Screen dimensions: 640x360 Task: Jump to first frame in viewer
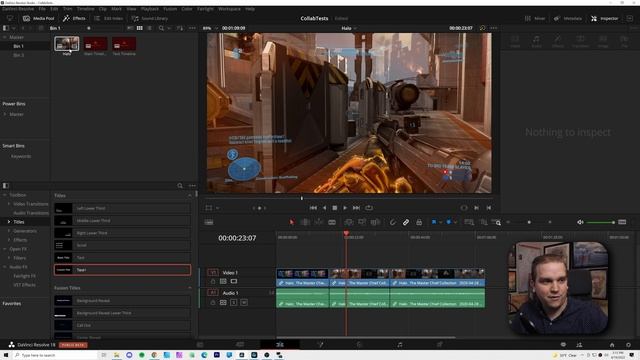coord(313,208)
